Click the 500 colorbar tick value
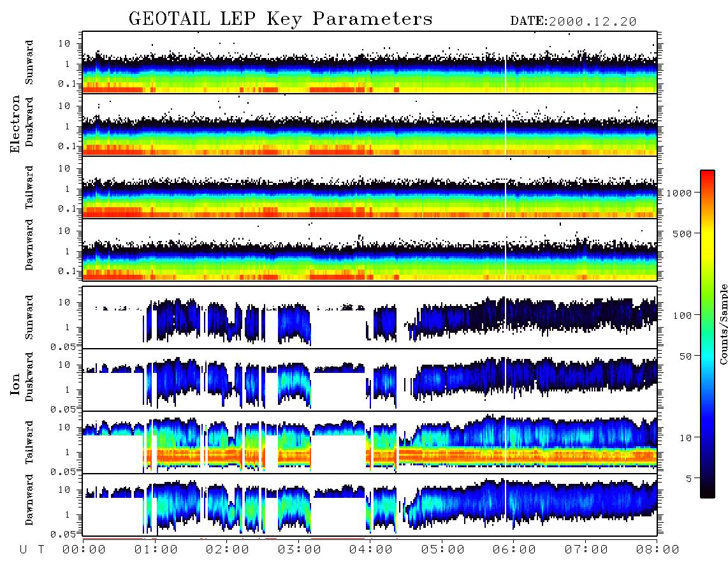 tap(682, 233)
